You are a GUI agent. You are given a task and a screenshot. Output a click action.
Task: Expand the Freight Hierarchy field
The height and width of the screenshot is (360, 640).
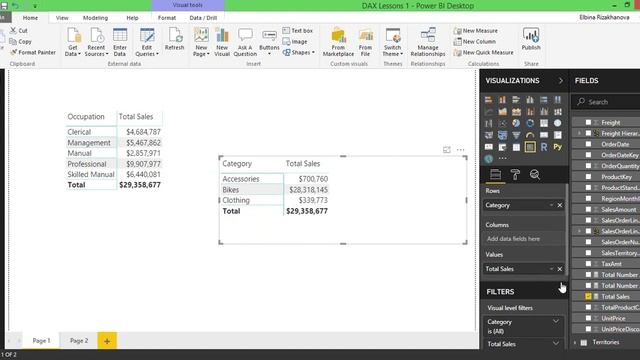[x=579, y=133]
